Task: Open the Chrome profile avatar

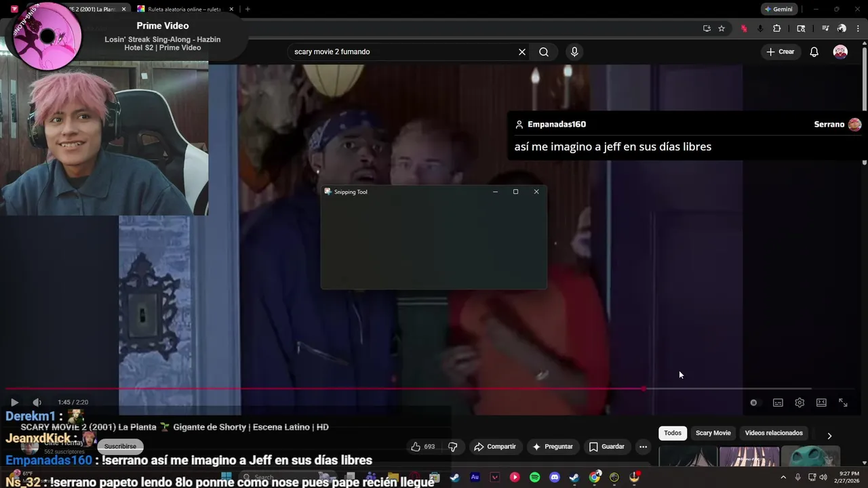Action: [842, 28]
